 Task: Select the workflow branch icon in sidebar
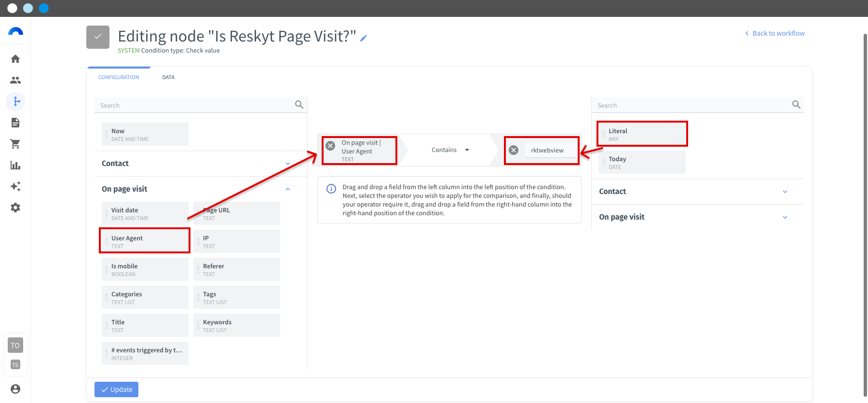(15, 101)
